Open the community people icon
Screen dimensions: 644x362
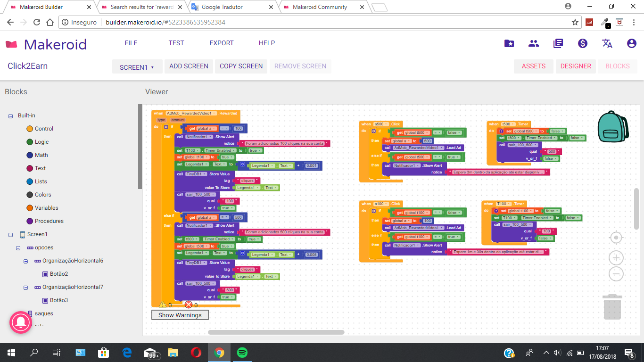coord(534,43)
